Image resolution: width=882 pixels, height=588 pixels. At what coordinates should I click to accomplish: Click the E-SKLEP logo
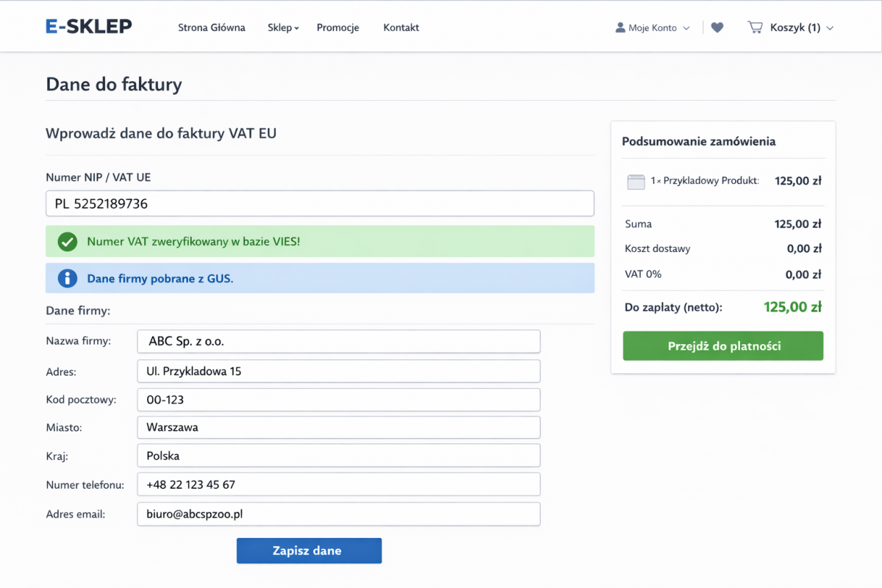pyautogui.click(x=88, y=26)
